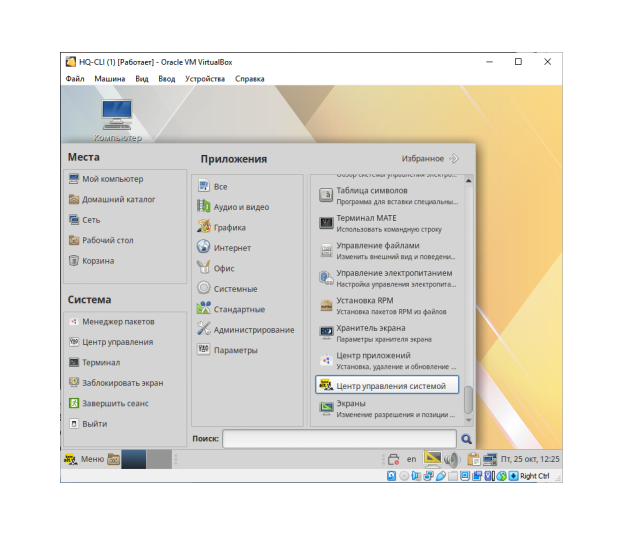The image size is (624, 535).
Task: Click the VirtualBox hard disk status icon
Action: [392, 476]
